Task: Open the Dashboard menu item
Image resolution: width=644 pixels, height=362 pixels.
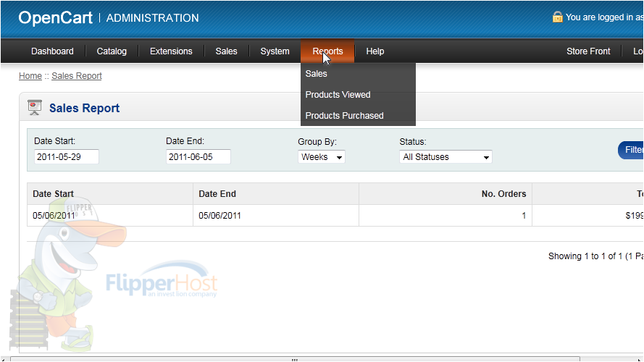Action: (x=52, y=51)
